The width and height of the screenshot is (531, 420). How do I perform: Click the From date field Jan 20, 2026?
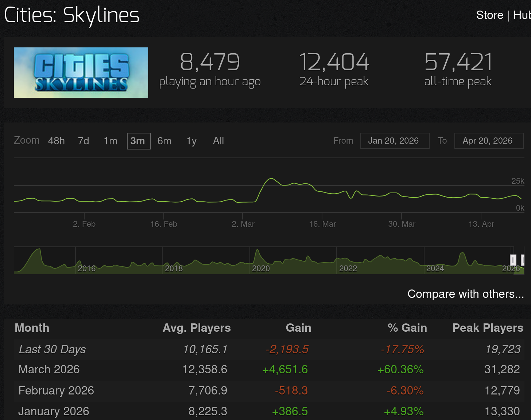click(x=395, y=141)
